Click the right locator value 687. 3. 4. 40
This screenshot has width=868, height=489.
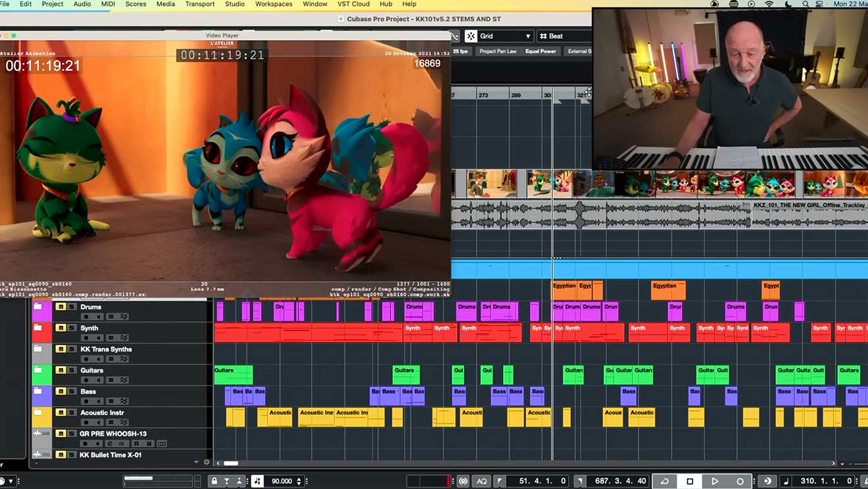point(621,481)
